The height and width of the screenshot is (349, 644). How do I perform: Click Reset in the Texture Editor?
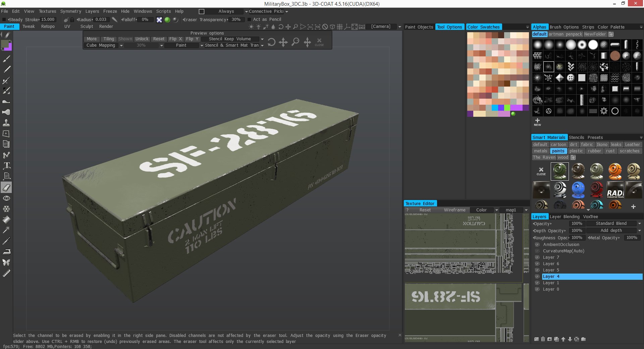pyautogui.click(x=425, y=210)
